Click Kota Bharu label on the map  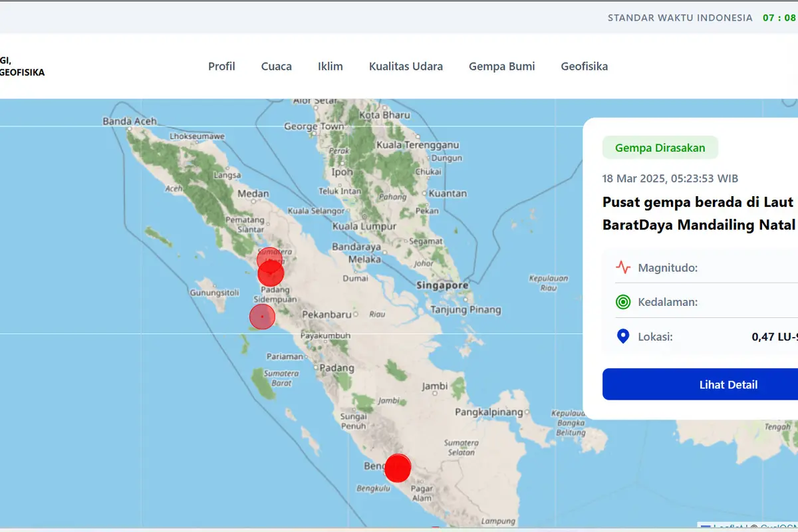tap(384, 115)
